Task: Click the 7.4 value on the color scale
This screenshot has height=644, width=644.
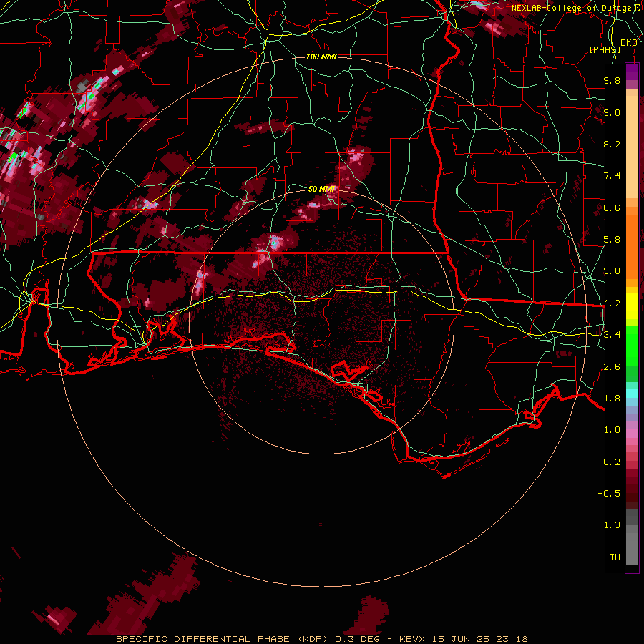Action: tap(612, 176)
